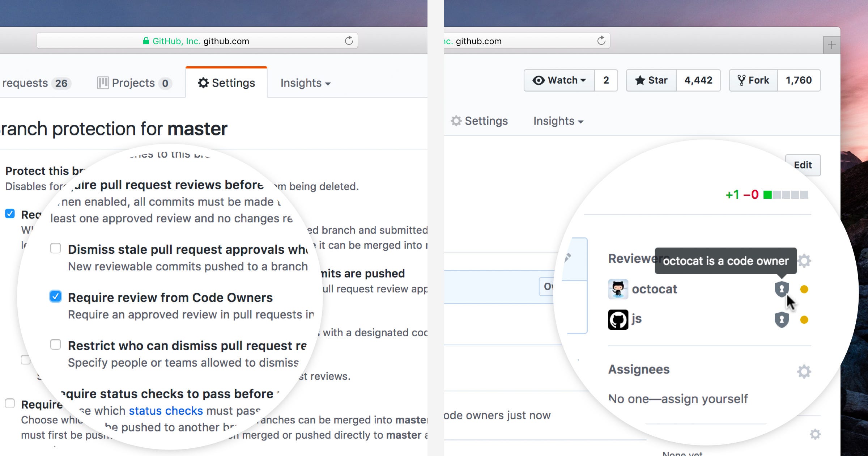The width and height of the screenshot is (868, 456).
Task: Click pending status dot for js
Action: tap(804, 320)
